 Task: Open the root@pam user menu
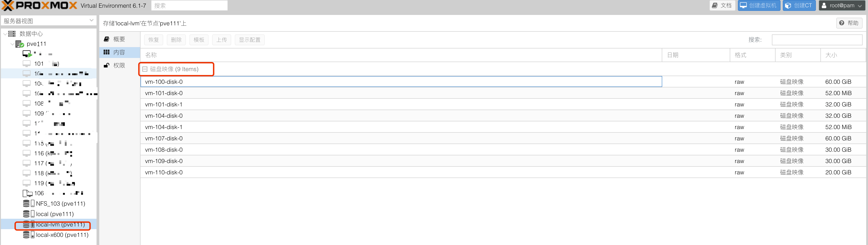coord(842,5)
